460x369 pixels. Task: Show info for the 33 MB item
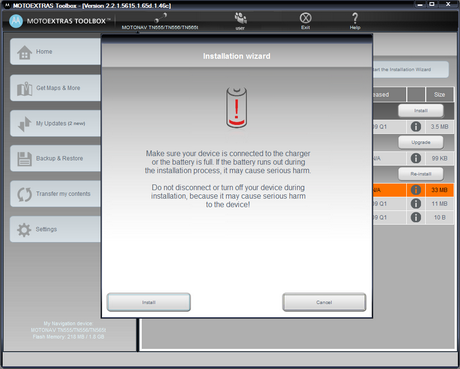415,190
